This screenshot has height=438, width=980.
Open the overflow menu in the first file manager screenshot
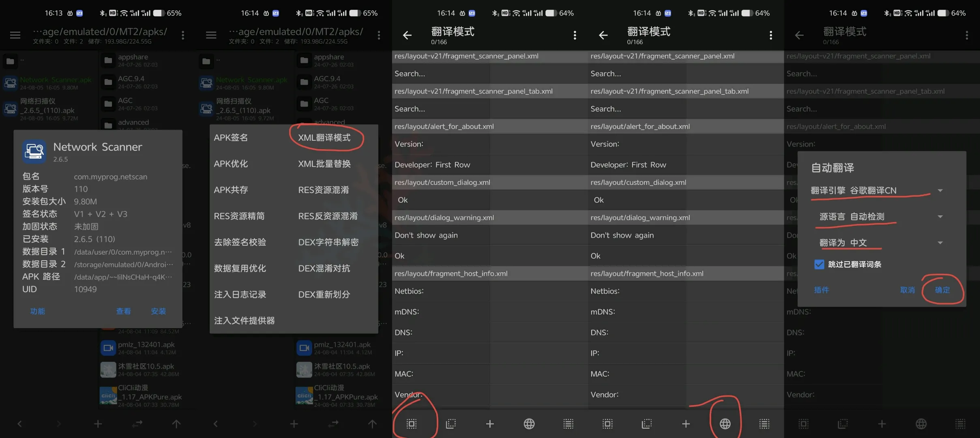click(183, 35)
